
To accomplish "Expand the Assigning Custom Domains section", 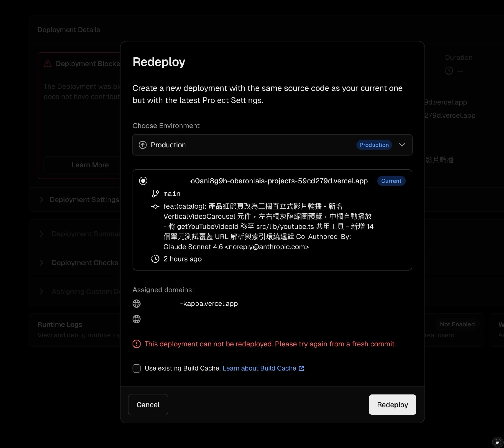I will pos(41,292).
